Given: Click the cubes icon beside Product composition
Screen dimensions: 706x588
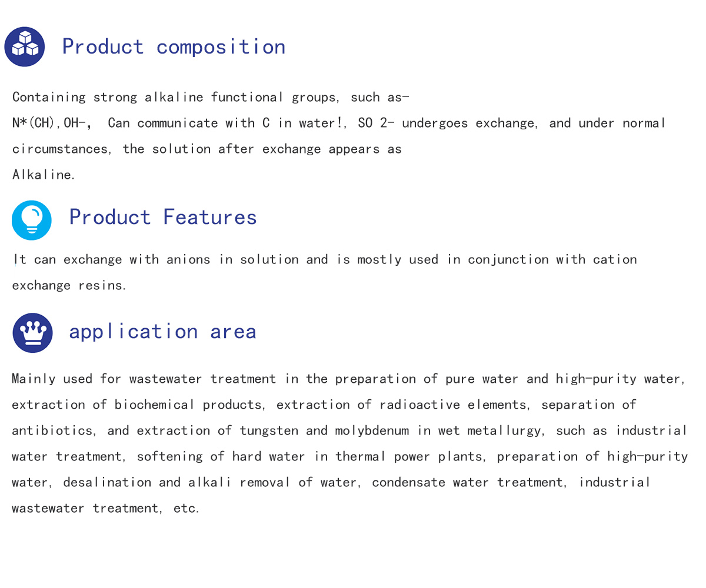Looking at the screenshot, I should tap(25, 46).
